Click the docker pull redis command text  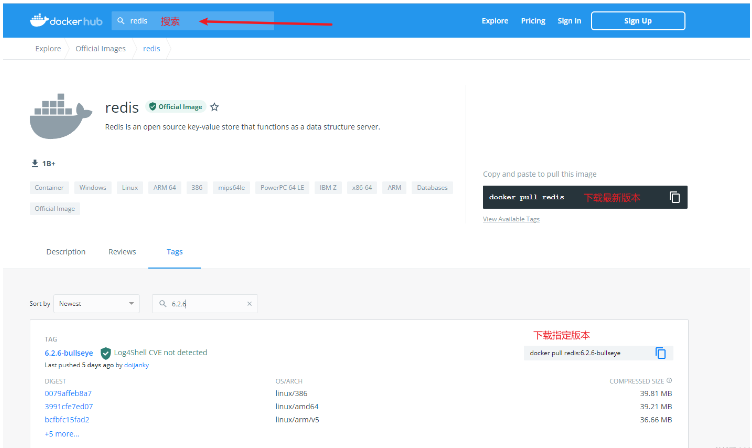point(526,197)
